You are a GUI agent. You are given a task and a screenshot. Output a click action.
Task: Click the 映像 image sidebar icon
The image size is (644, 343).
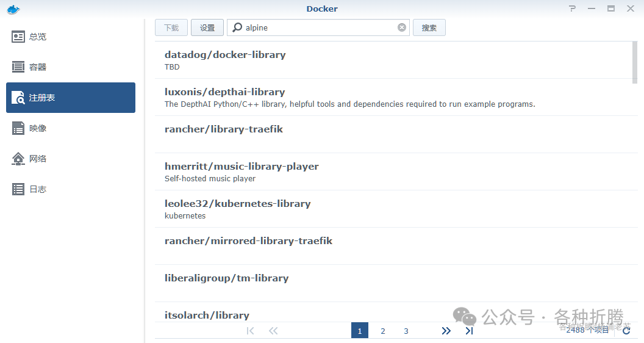pos(18,128)
